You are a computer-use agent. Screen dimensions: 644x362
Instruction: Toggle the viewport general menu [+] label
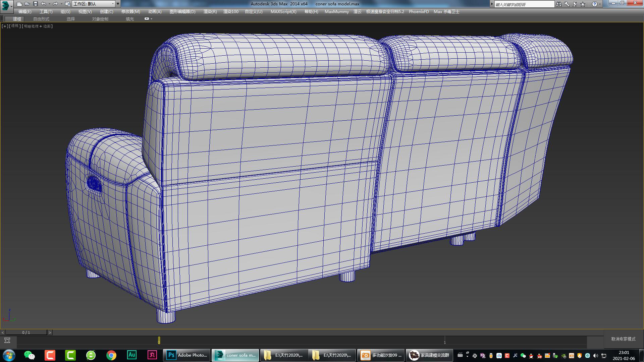click(x=4, y=26)
